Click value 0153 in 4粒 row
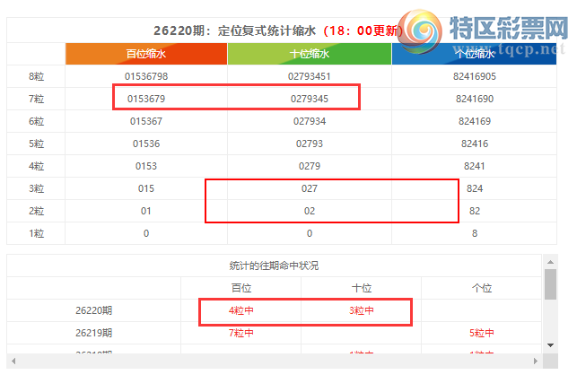This screenshot has height=392, width=577. coord(146,166)
